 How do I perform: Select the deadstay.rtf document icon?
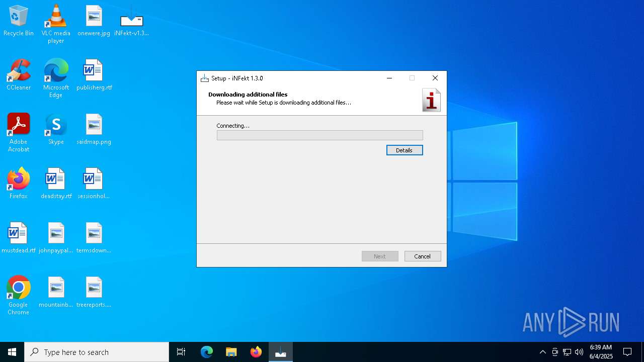click(x=56, y=184)
